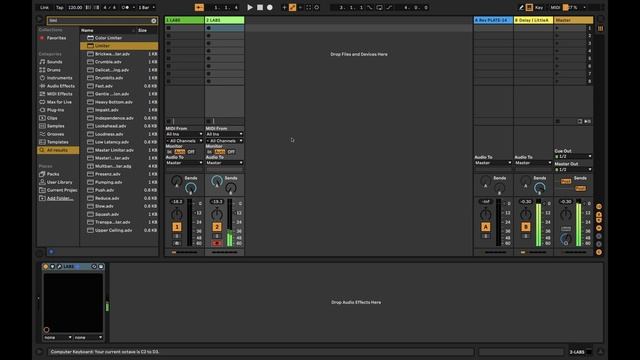Arm the Arrangement Record button
Screen dimensions: 640x360
270,7
